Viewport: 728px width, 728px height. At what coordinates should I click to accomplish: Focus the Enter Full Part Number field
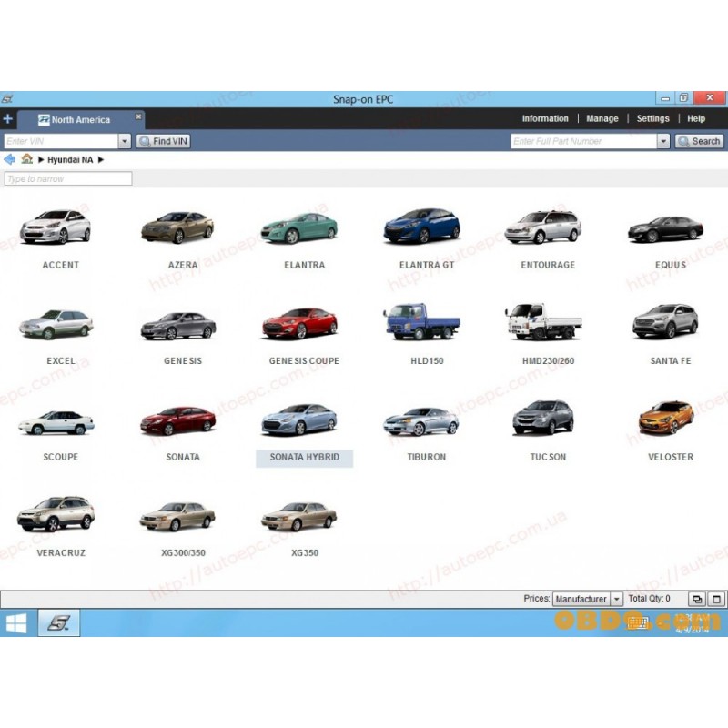point(584,141)
